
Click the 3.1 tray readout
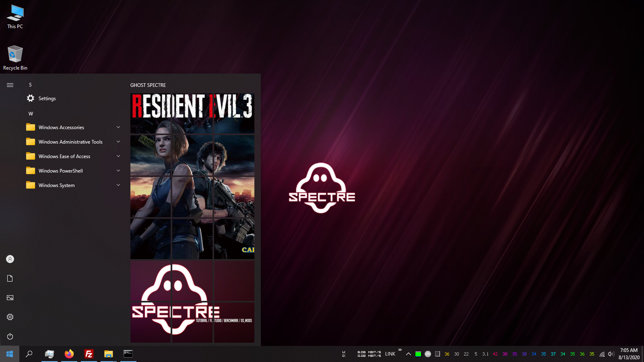coord(485,354)
